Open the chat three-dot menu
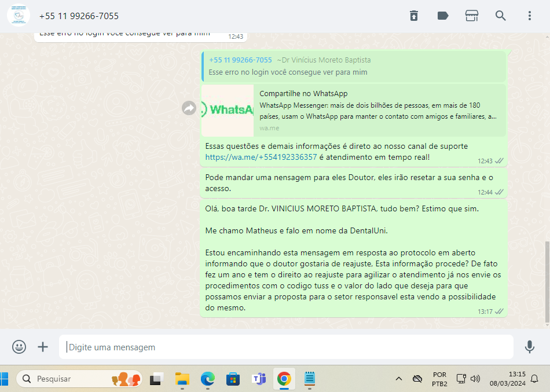This screenshot has width=550, height=392. [530, 16]
